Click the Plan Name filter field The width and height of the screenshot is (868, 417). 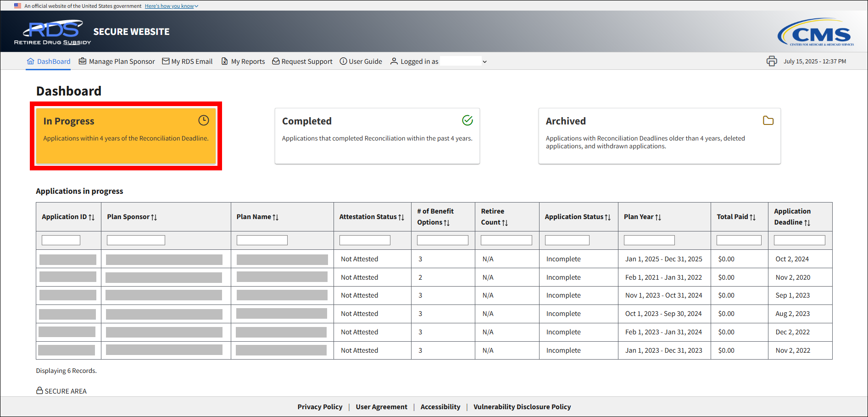point(262,240)
